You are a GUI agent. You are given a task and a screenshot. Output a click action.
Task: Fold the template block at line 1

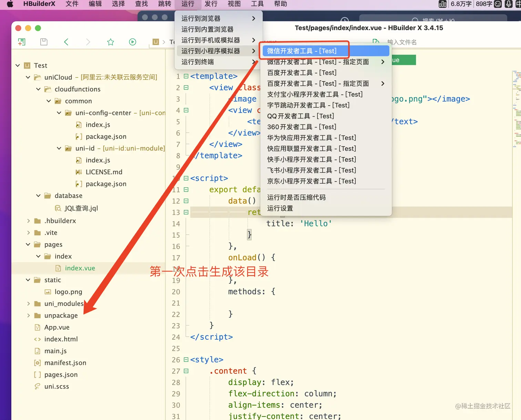click(x=186, y=76)
